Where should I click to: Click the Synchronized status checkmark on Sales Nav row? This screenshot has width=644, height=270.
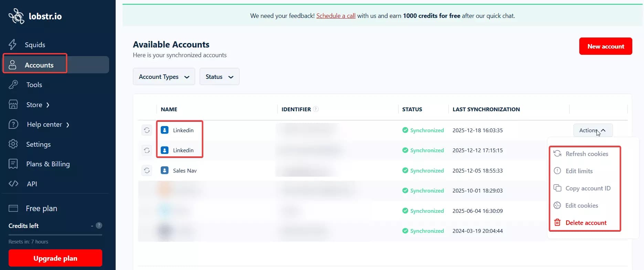[x=405, y=170]
